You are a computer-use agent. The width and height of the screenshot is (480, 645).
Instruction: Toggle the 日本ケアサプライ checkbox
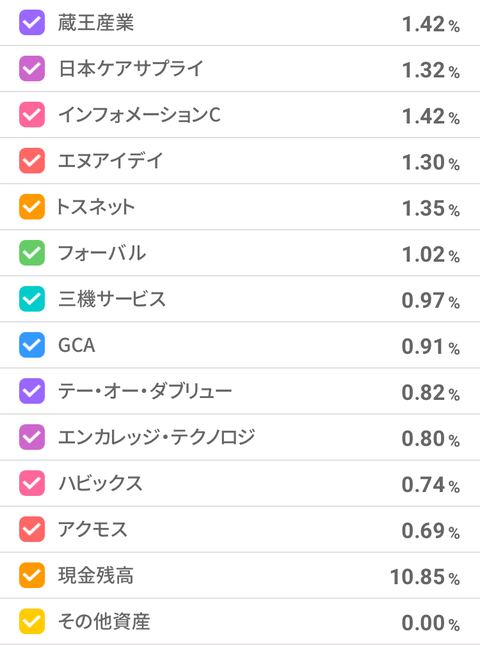pyautogui.click(x=32, y=69)
